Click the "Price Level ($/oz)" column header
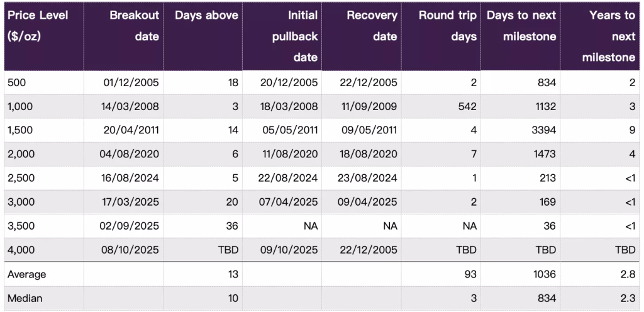 38,26
